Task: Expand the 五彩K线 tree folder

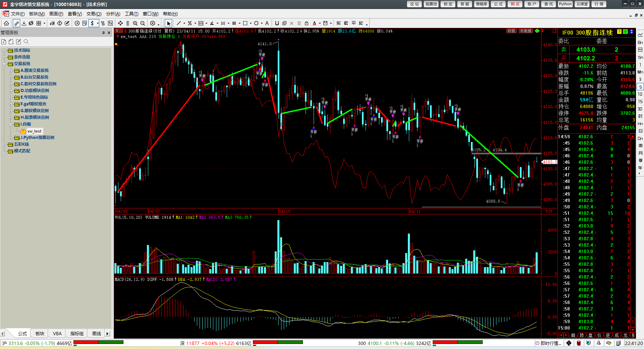Action: pyautogui.click(x=4, y=145)
